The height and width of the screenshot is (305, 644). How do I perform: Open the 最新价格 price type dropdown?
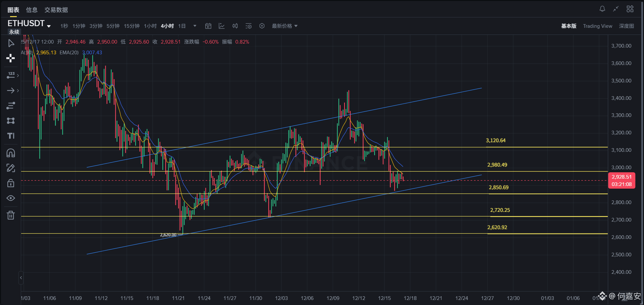point(284,26)
